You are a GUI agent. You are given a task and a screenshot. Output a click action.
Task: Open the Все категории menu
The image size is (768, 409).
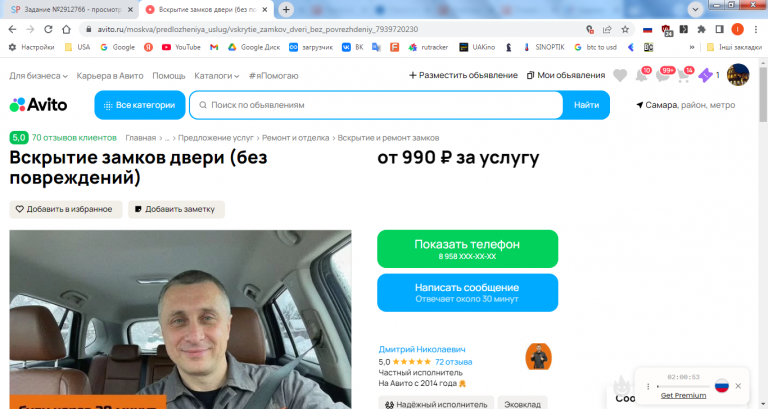pos(140,105)
